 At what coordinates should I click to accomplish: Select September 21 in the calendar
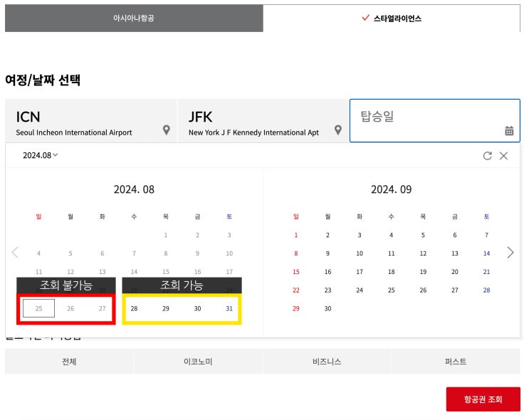tap(486, 271)
